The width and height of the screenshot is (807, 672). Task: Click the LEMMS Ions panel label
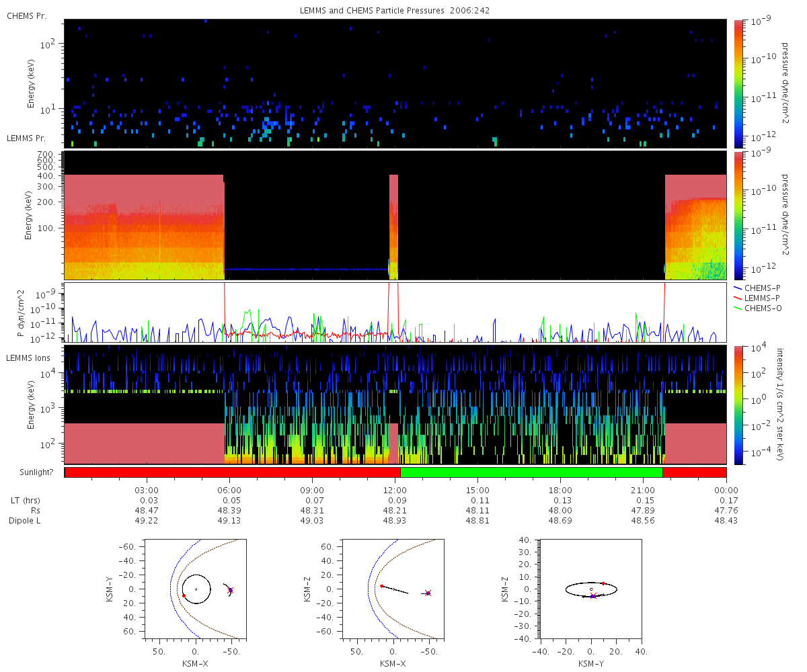click(x=27, y=355)
